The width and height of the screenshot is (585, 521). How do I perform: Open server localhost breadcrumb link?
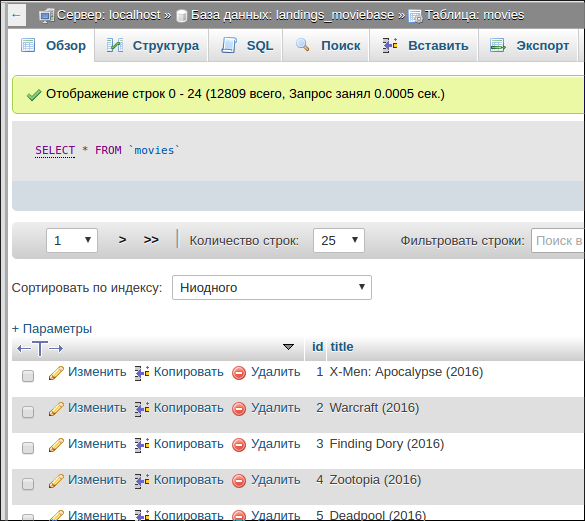(109, 15)
